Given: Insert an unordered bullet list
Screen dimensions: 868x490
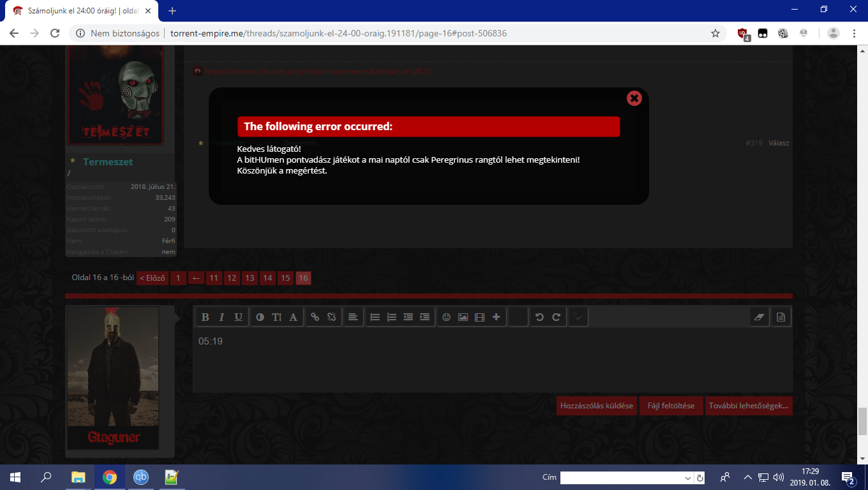Looking at the screenshot, I should tap(375, 317).
